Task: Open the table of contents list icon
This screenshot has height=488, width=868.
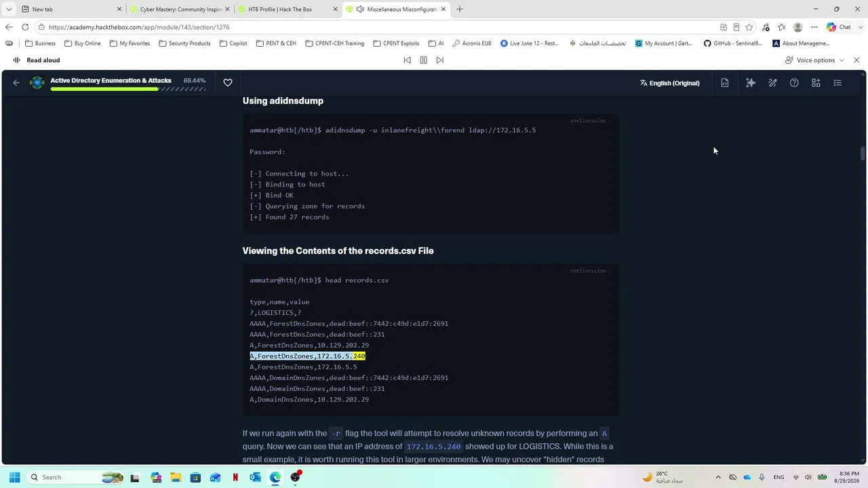Action: (x=837, y=83)
